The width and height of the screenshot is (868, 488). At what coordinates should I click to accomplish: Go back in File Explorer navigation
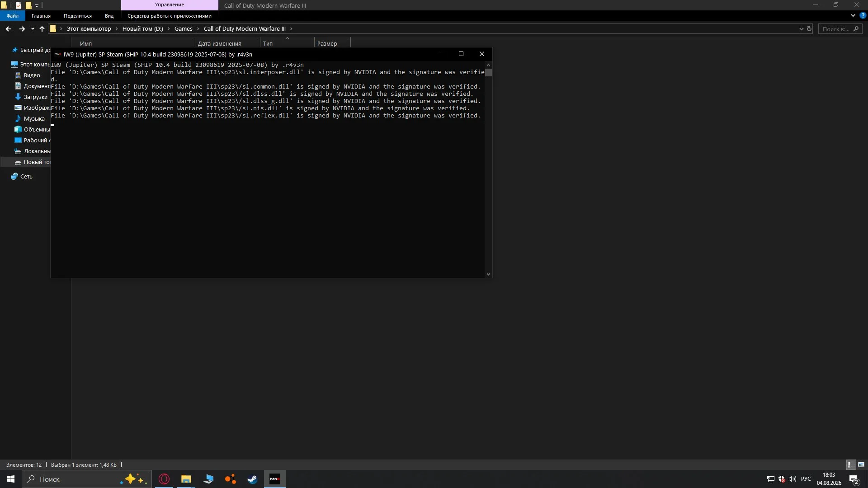point(9,28)
